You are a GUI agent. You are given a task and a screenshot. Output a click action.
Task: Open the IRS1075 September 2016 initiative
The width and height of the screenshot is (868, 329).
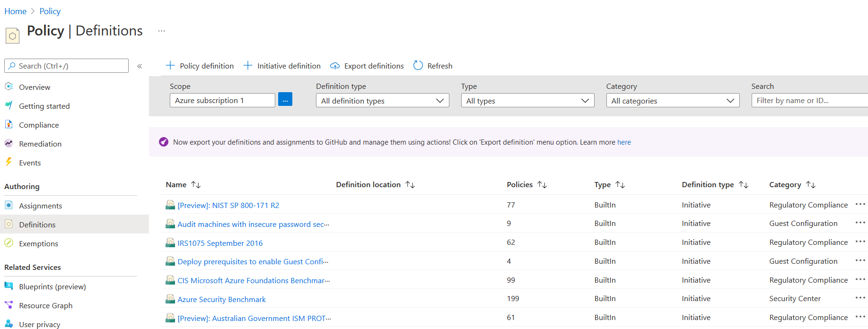click(x=220, y=243)
